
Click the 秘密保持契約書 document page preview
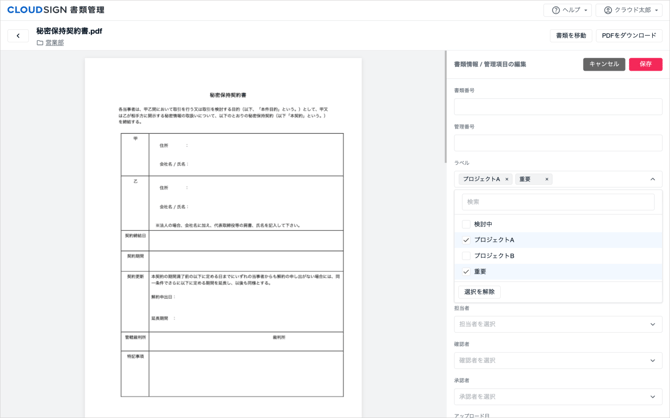pyautogui.click(x=223, y=238)
